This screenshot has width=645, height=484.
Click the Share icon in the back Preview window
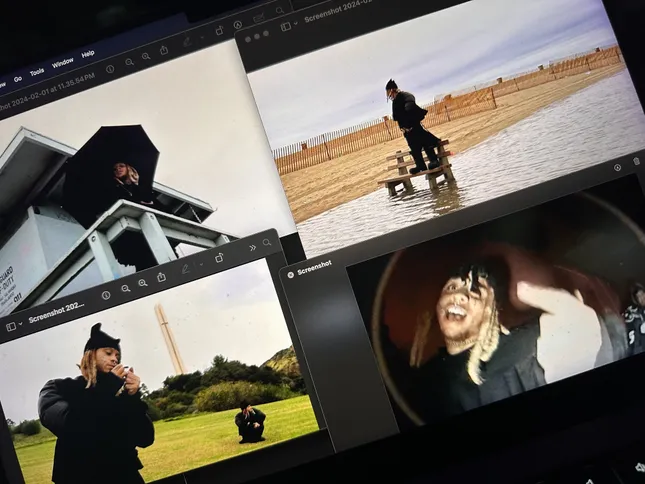(x=164, y=50)
